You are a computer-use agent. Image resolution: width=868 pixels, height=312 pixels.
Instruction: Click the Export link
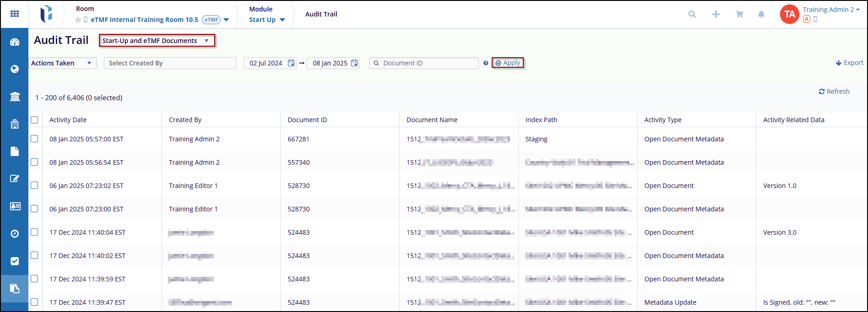click(x=849, y=63)
